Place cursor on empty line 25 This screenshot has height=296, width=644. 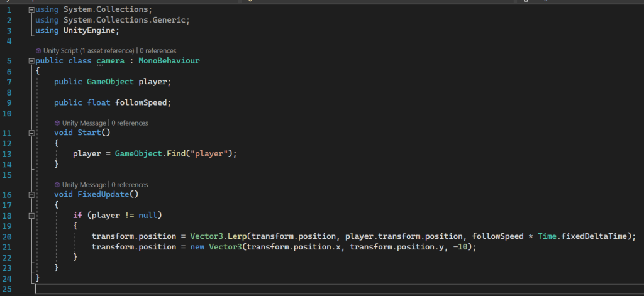pyautogui.click(x=189, y=288)
